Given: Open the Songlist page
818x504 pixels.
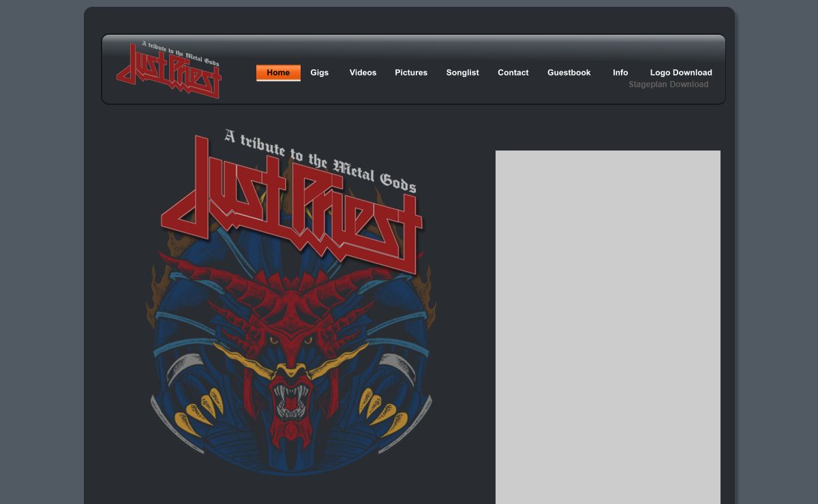Looking at the screenshot, I should [x=463, y=73].
